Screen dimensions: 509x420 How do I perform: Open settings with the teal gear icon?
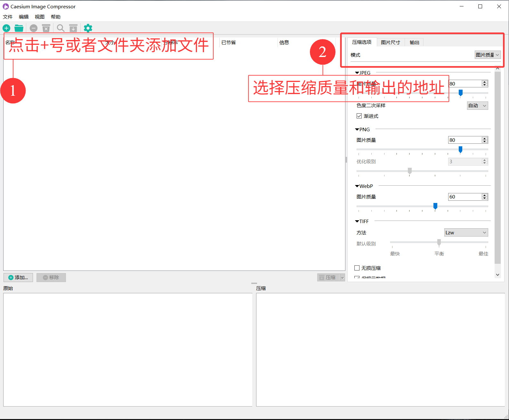[x=88, y=28]
